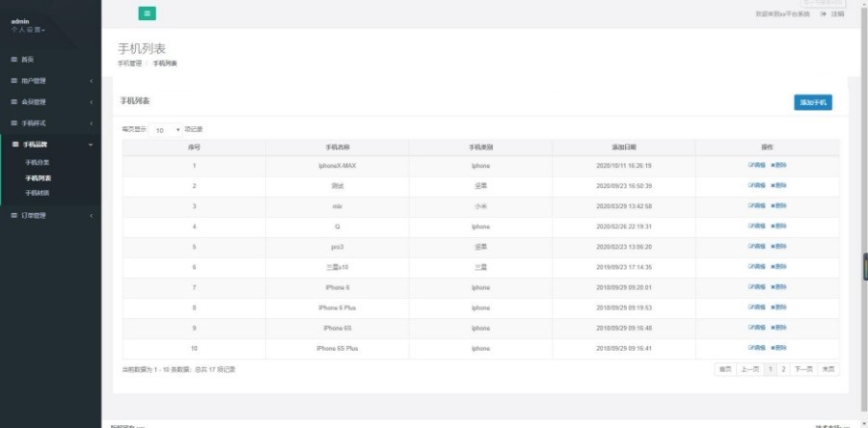
Task: Click the 添加手机 button
Action: [813, 102]
